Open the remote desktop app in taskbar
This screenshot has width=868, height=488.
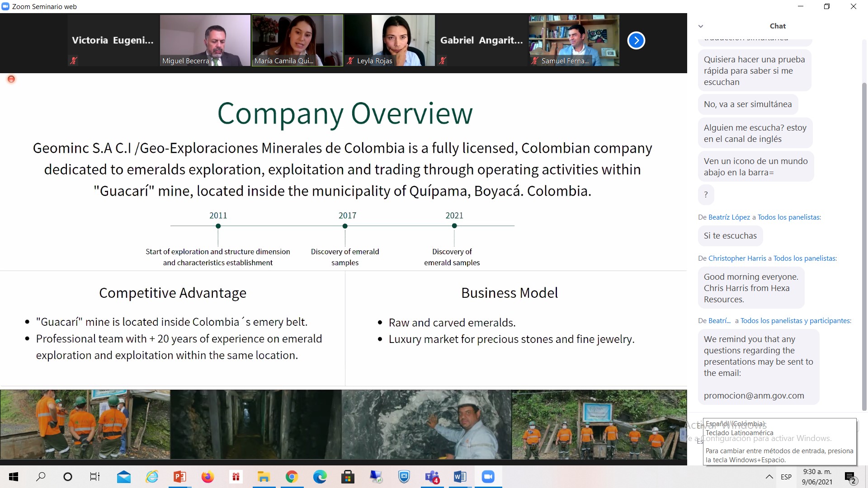click(376, 477)
